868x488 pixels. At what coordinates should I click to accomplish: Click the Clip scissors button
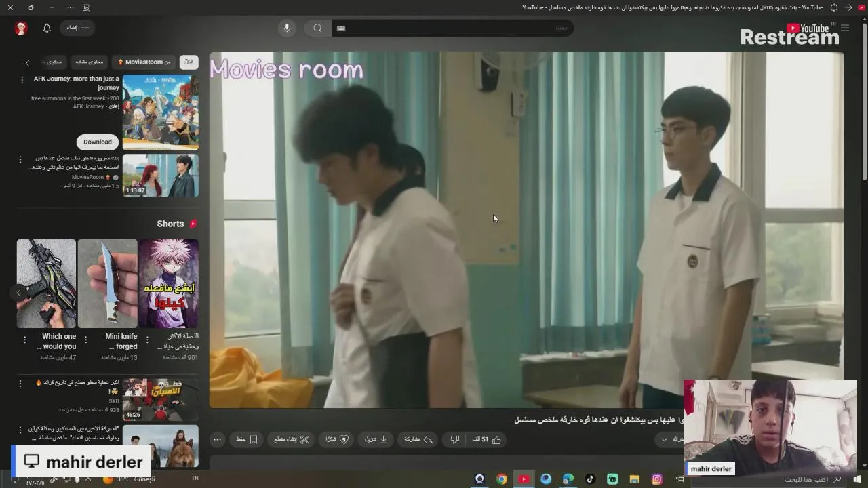[x=292, y=439]
